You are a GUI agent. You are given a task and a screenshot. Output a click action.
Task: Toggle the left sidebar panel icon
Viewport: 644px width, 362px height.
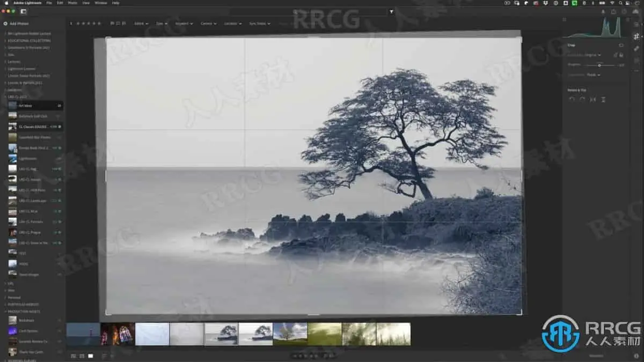(24, 11)
